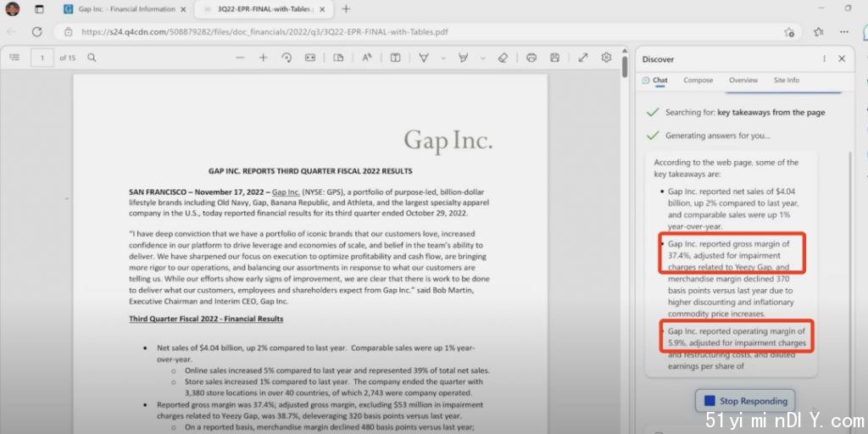Image resolution: width=868 pixels, height=434 pixels.
Task: Click the Discover panel title
Action: (x=658, y=59)
